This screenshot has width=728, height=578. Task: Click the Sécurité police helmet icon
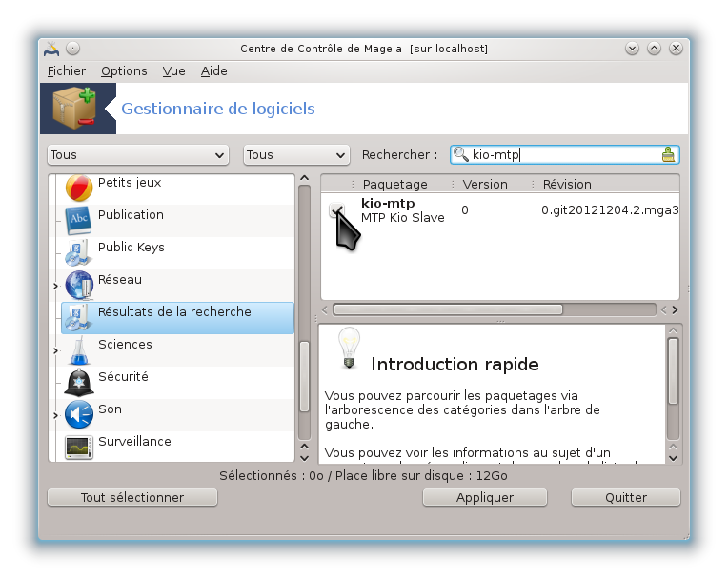[x=79, y=383]
